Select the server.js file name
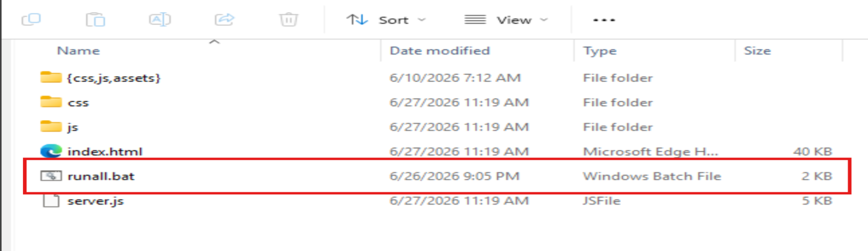The height and width of the screenshot is (251, 868). [x=95, y=201]
